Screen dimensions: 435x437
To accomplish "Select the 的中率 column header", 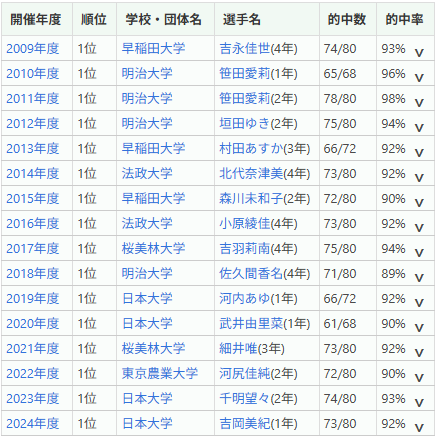I will pyautogui.click(x=404, y=20).
